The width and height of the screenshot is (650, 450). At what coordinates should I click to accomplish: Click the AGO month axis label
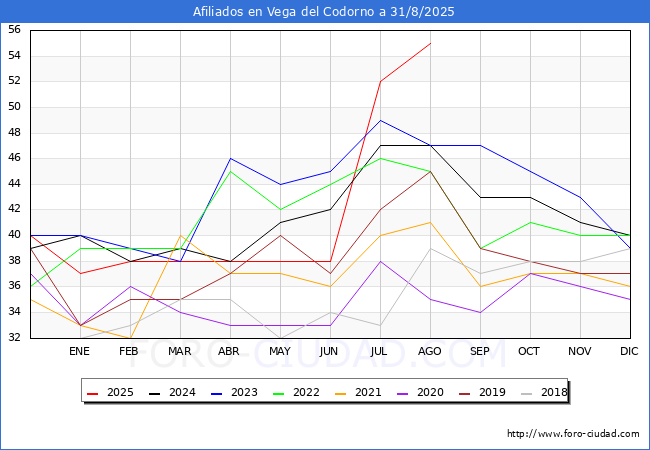click(x=429, y=352)
